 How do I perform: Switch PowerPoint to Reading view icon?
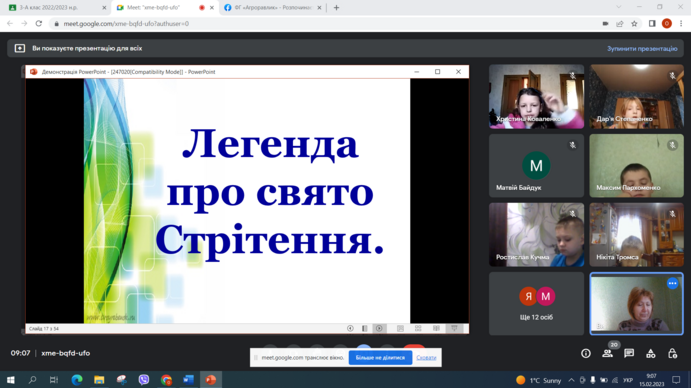[436, 328]
